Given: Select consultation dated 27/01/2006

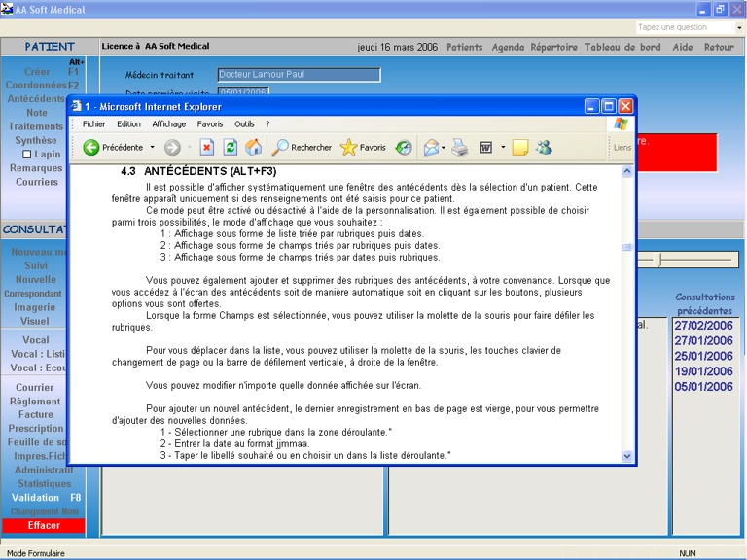Looking at the screenshot, I should [x=703, y=340].
